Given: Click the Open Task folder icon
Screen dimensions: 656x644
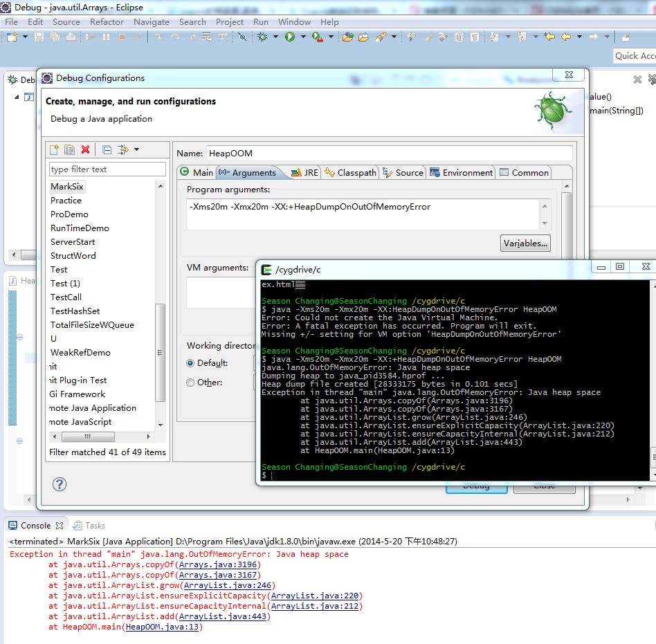Looking at the screenshot, I should tap(363, 37).
